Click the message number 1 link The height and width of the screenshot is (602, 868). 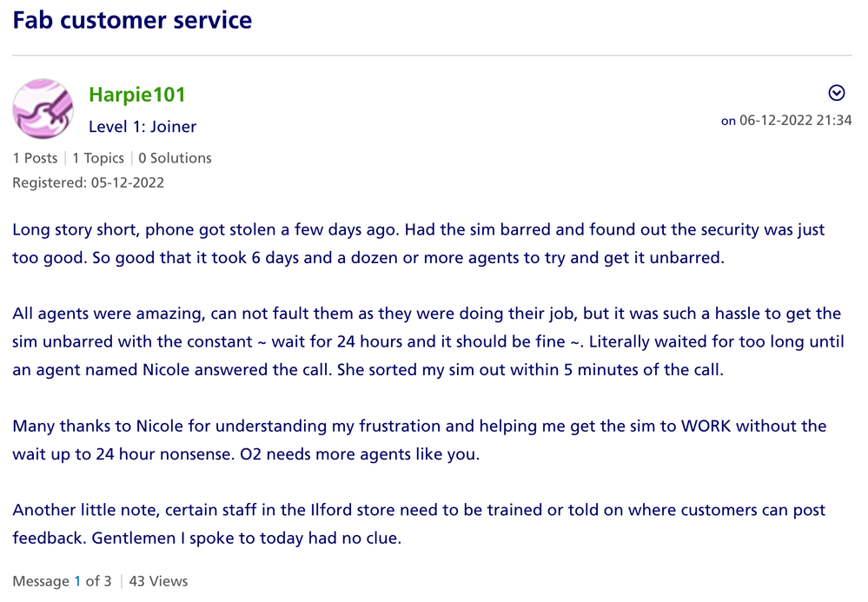click(77, 581)
